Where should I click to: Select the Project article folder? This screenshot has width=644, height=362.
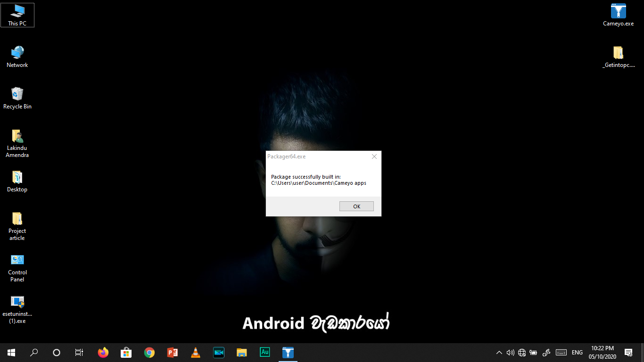point(17,227)
